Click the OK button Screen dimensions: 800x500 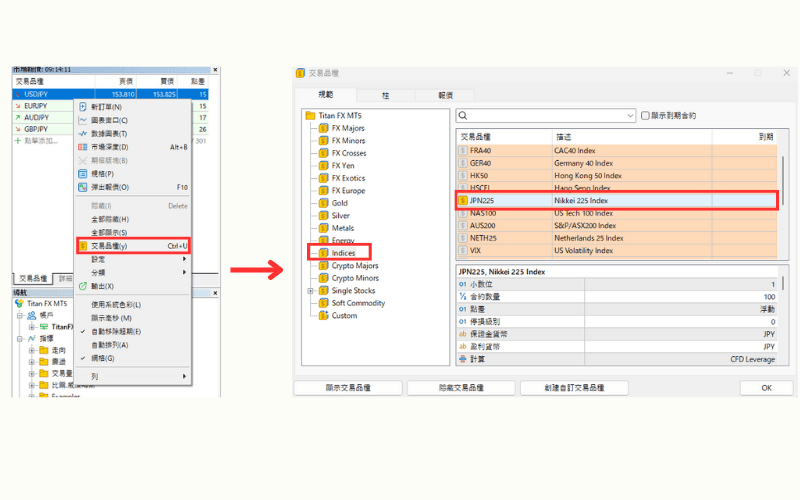[x=766, y=388]
